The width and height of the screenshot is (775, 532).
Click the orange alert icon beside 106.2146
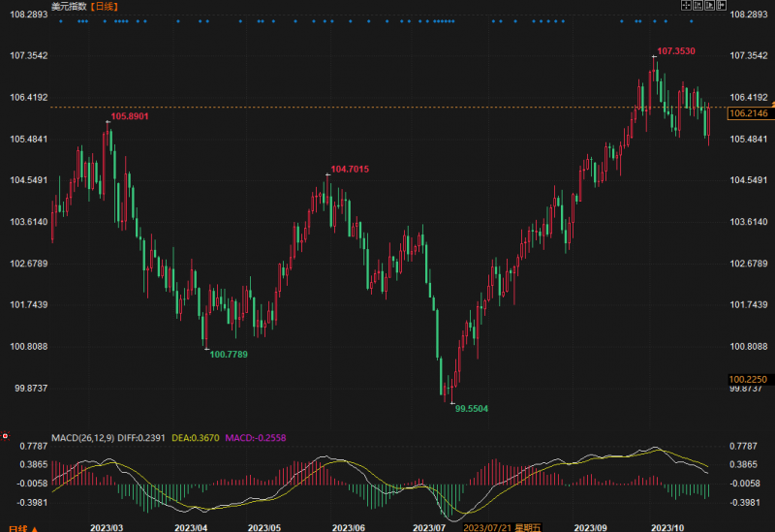tap(771, 104)
